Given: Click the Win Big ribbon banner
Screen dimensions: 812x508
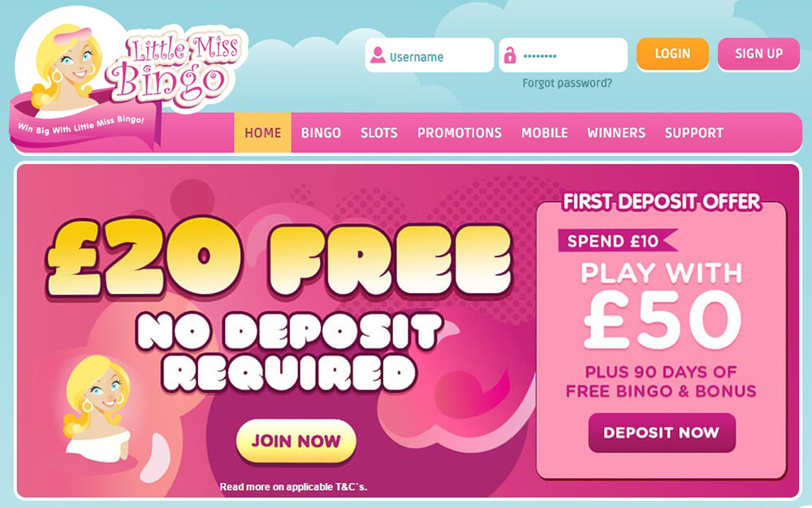Looking at the screenshot, I should click(x=83, y=125).
